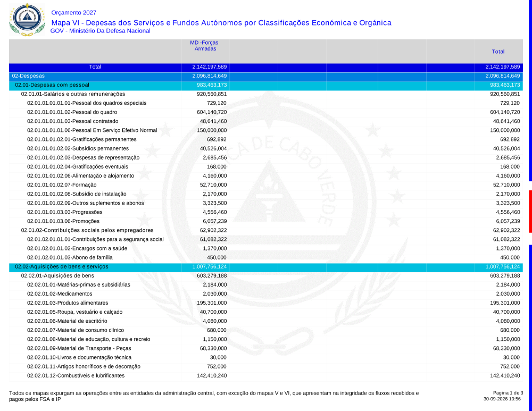Click the 'Mapa VI - Depesas dos Serviços' title
Screen dimensions: 532x411
[x=221, y=23]
